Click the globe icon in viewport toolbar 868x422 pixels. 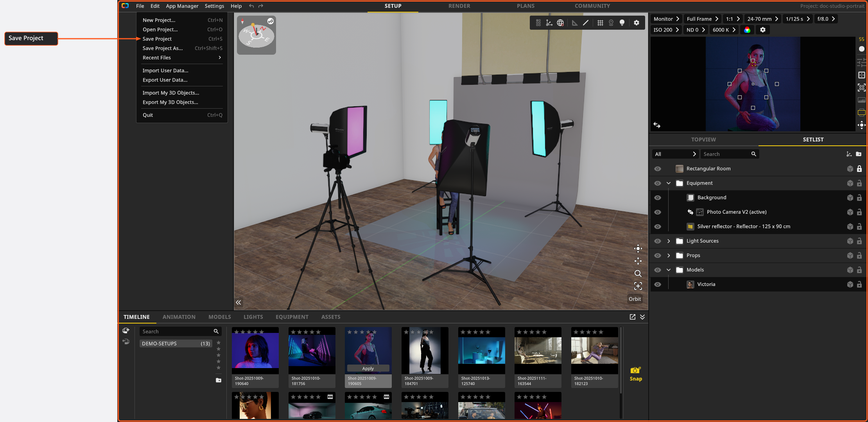tap(560, 23)
